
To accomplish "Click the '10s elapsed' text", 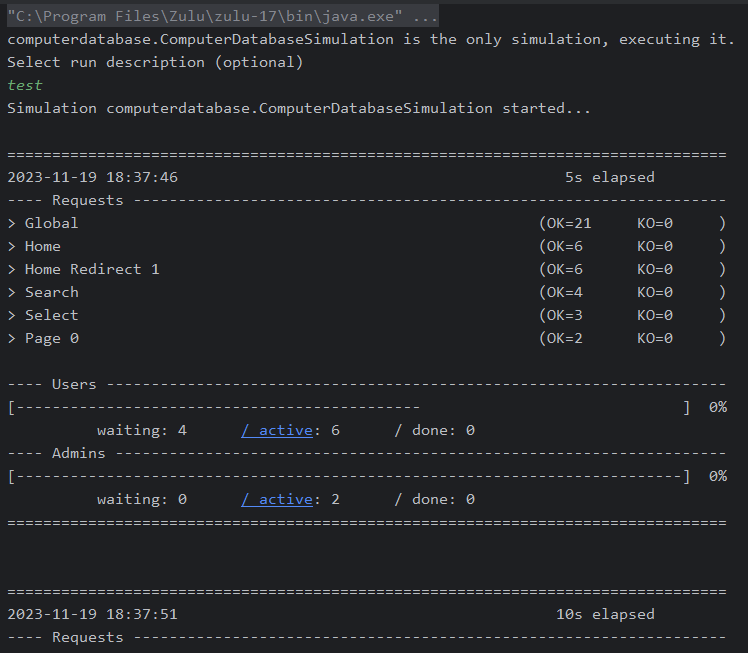I will point(605,614).
